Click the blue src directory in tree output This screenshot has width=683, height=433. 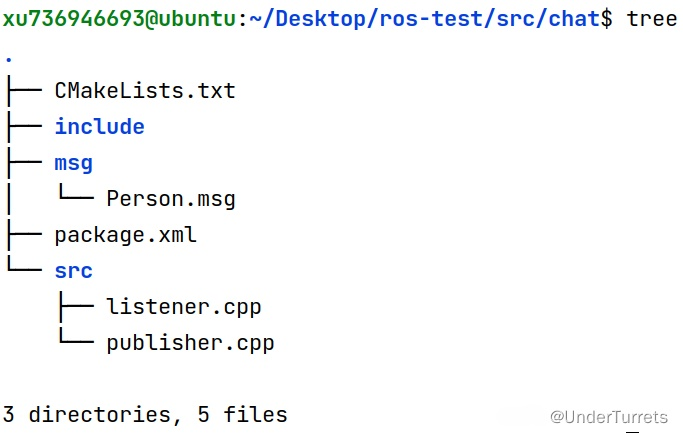(x=73, y=271)
